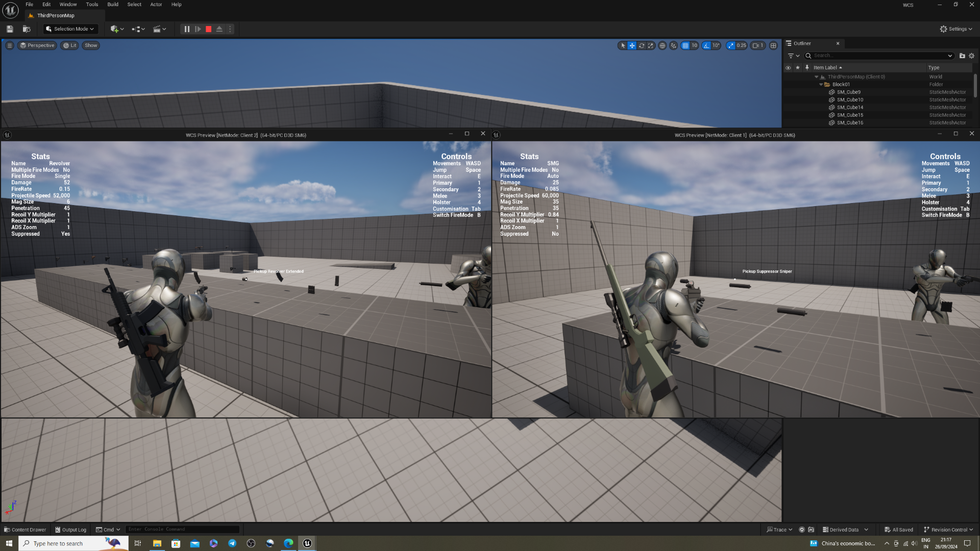
Task: Open the Add content cube-plus dropdown
Action: [117, 29]
